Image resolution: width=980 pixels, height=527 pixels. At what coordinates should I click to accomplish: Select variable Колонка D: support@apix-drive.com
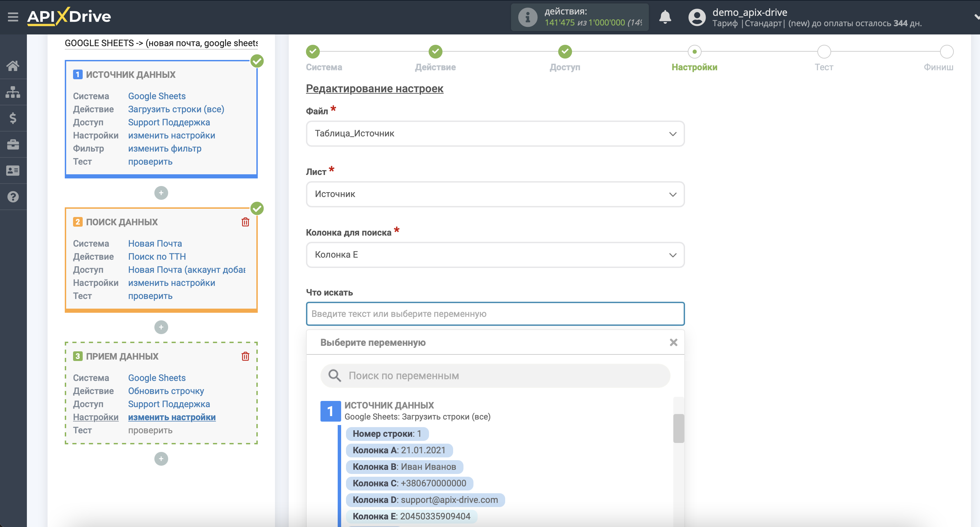[425, 500]
